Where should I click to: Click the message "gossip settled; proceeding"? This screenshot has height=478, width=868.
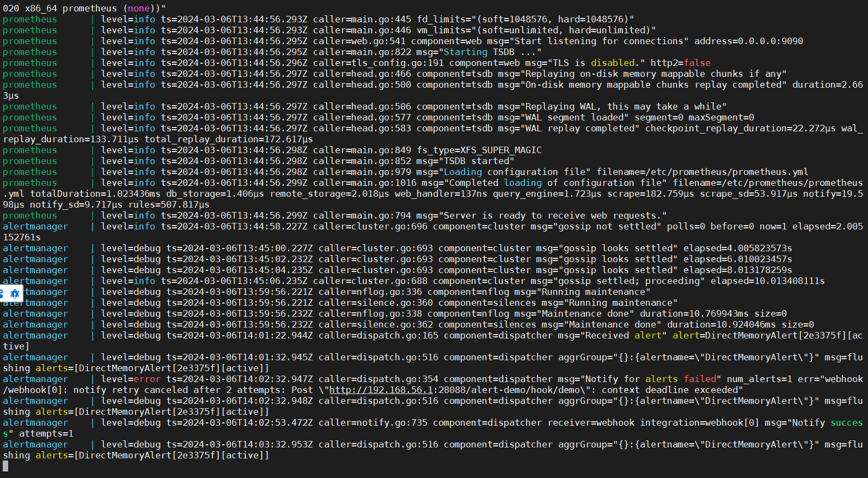coord(629,281)
